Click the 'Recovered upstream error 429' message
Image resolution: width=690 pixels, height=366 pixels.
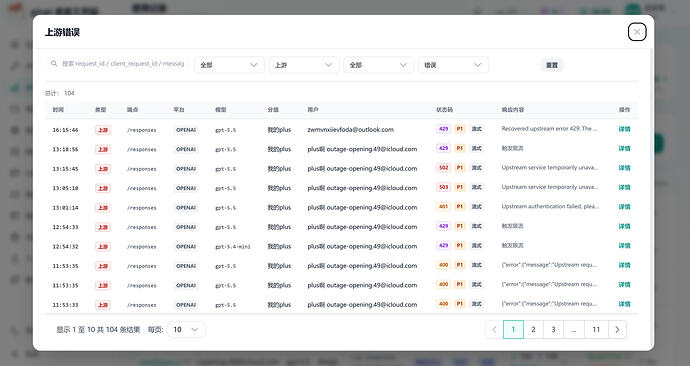[550, 129]
